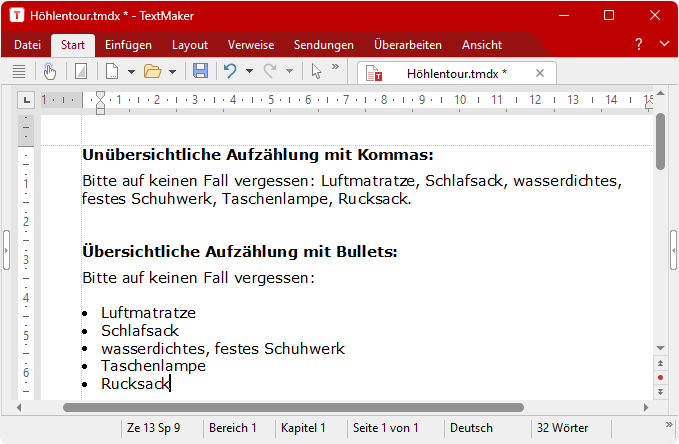Toggle the sidebar view icon in toolbar
The width and height of the screenshot is (679, 444).
pos(82,71)
